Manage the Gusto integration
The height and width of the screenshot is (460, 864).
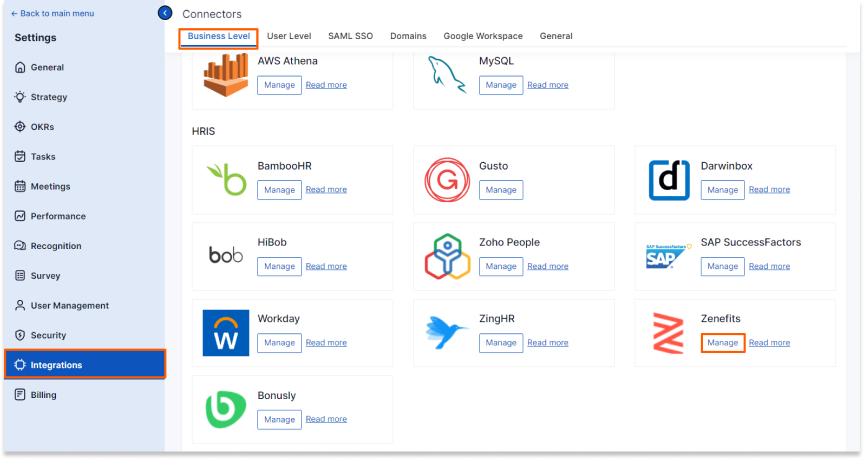[x=501, y=190]
